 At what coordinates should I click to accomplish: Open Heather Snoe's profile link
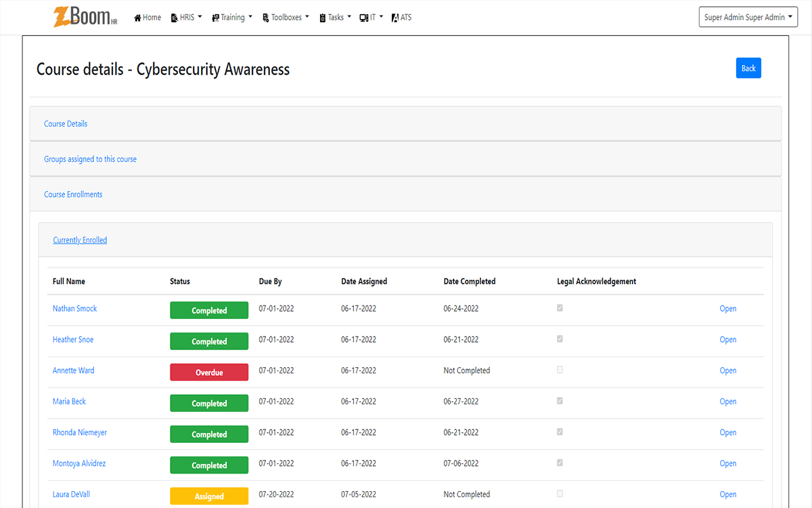click(73, 340)
